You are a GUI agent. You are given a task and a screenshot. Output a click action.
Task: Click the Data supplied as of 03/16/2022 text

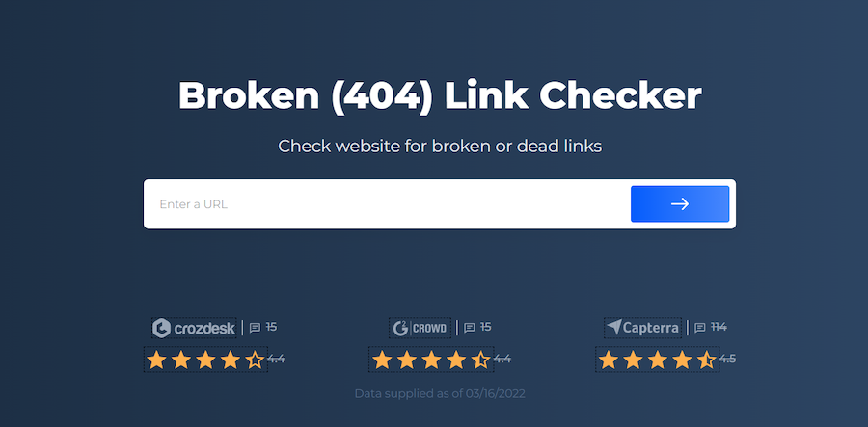(x=440, y=394)
